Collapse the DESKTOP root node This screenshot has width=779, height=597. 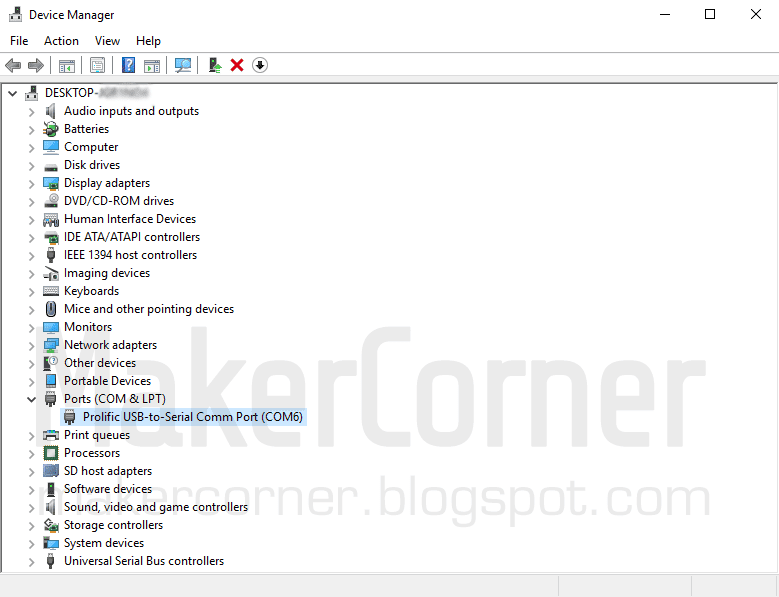13,93
